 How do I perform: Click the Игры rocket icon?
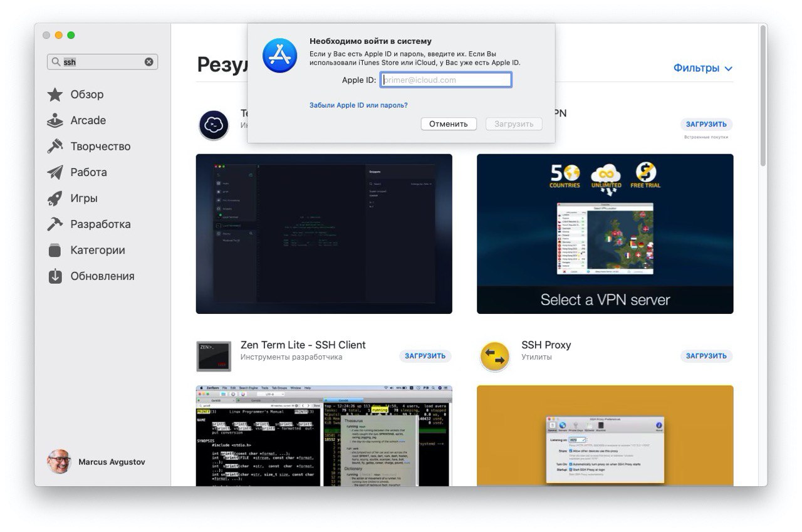[x=55, y=199]
